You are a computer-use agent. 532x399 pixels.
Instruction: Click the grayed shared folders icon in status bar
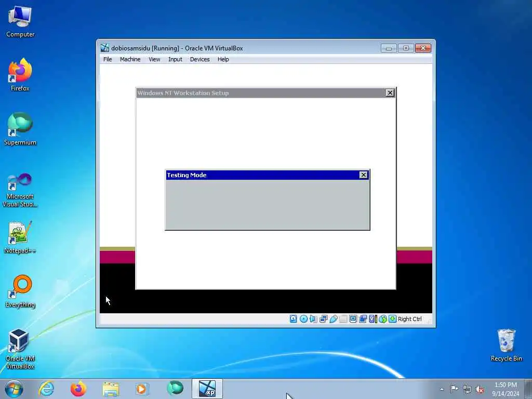(343, 319)
